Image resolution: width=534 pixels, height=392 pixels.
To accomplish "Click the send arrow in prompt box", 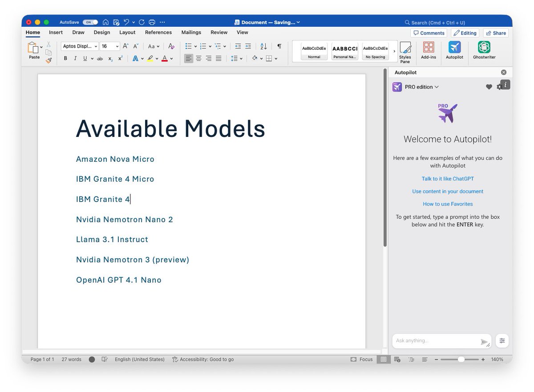I will 484,342.
